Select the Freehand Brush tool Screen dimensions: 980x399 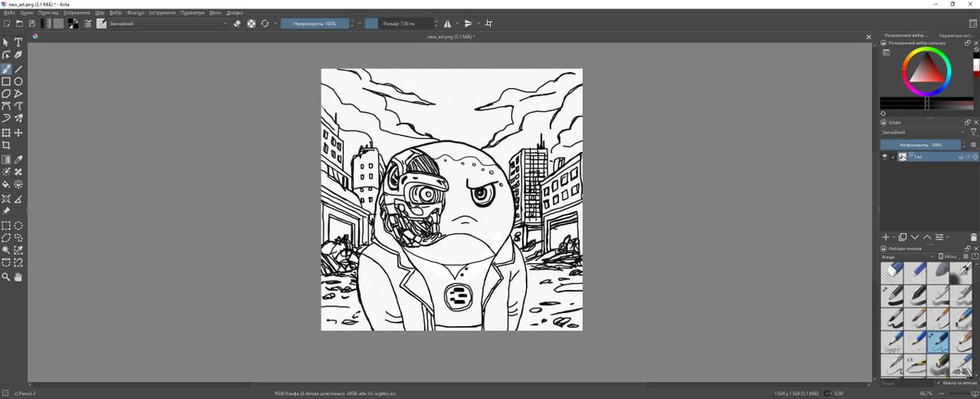point(7,69)
